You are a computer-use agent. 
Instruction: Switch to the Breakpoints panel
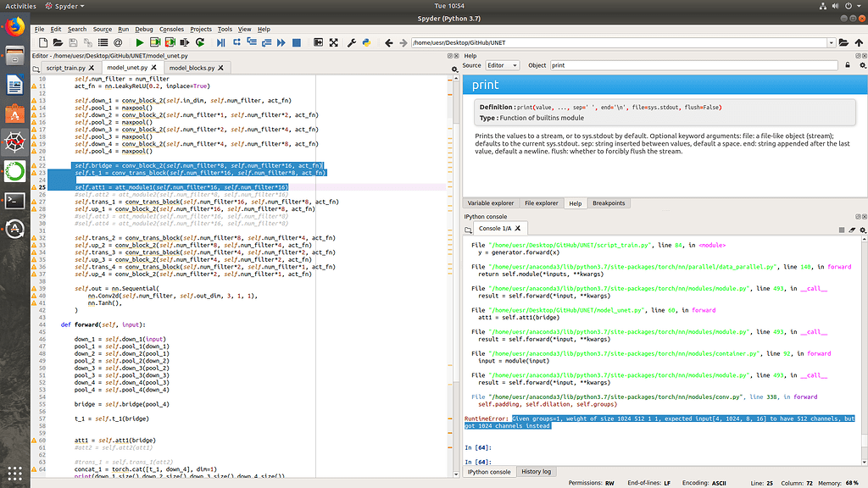click(607, 202)
